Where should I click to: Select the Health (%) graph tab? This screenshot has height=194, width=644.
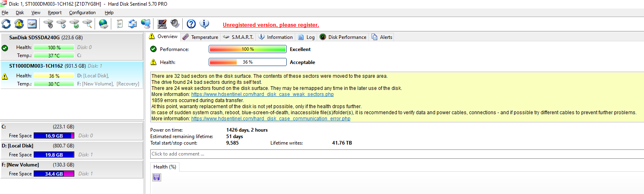(x=164, y=167)
